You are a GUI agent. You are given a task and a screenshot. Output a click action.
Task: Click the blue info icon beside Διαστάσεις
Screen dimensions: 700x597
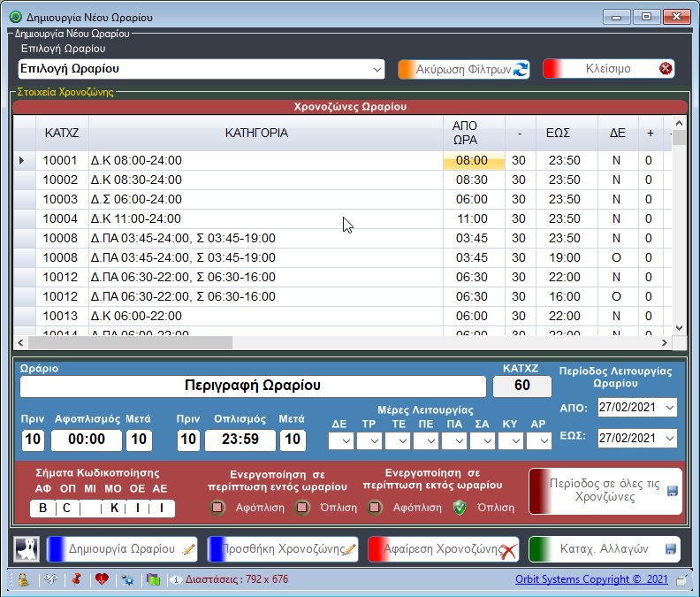pos(176,580)
